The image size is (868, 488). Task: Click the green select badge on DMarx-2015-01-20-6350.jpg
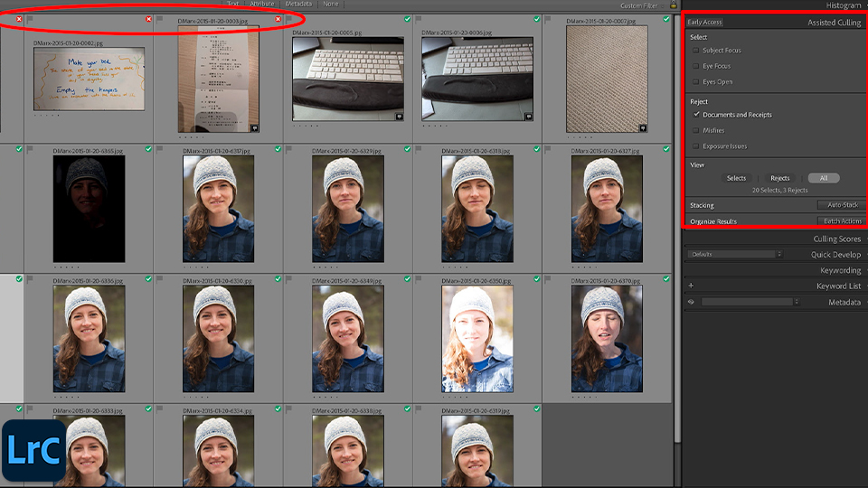[x=537, y=279]
